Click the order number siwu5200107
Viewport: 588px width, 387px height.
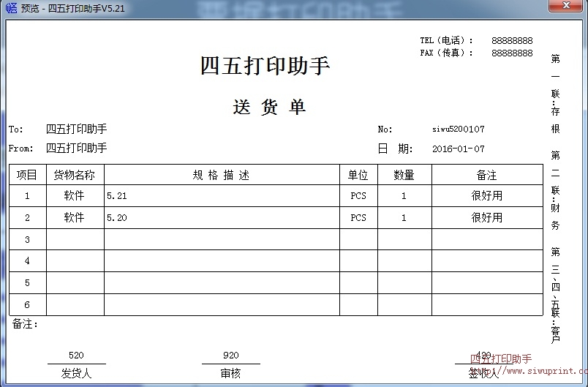[x=459, y=129]
